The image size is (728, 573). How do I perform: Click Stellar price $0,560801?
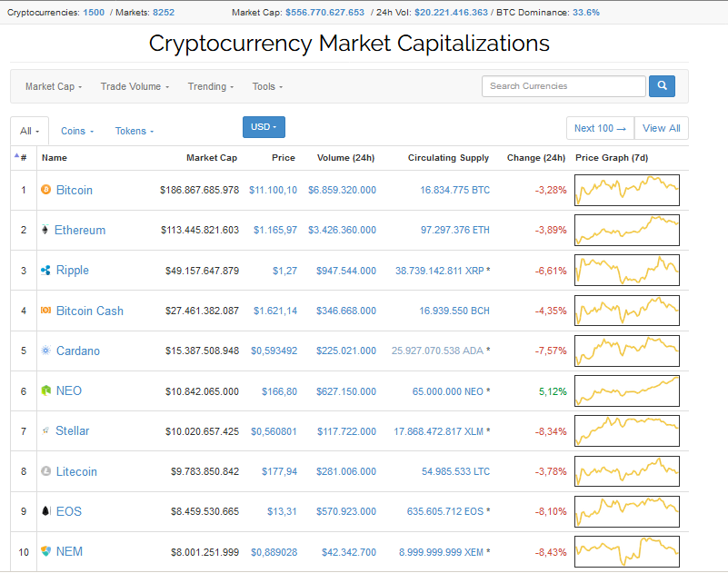[x=274, y=431]
